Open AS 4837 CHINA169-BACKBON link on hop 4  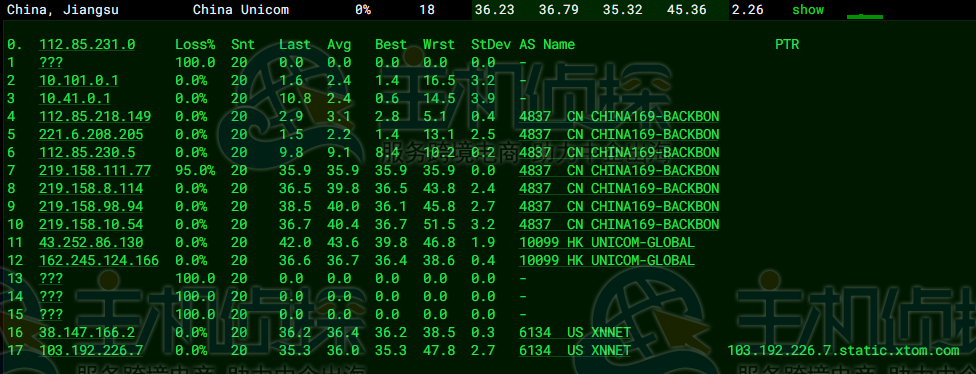pyautogui.click(x=619, y=116)
